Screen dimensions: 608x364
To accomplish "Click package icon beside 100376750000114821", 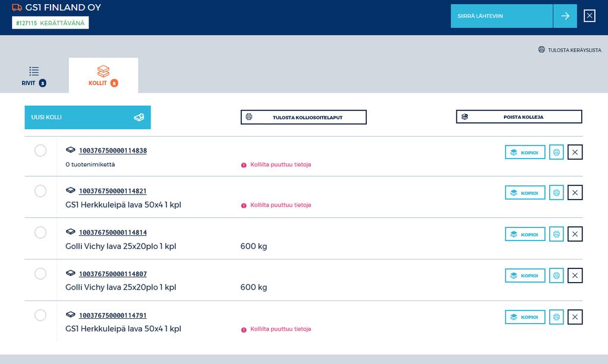I will (70, 190).
